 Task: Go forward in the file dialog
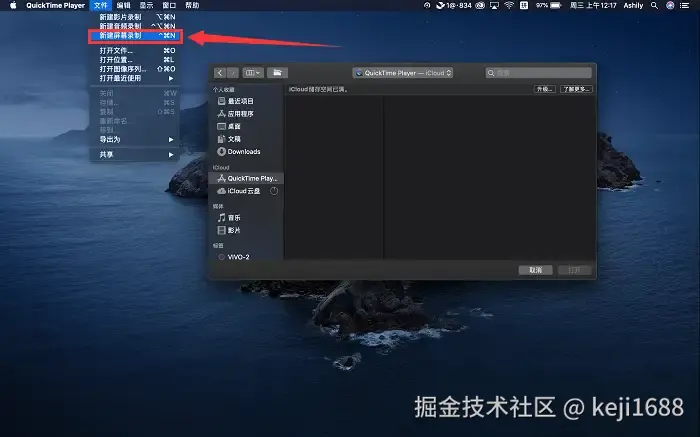[x=233, y=73]
